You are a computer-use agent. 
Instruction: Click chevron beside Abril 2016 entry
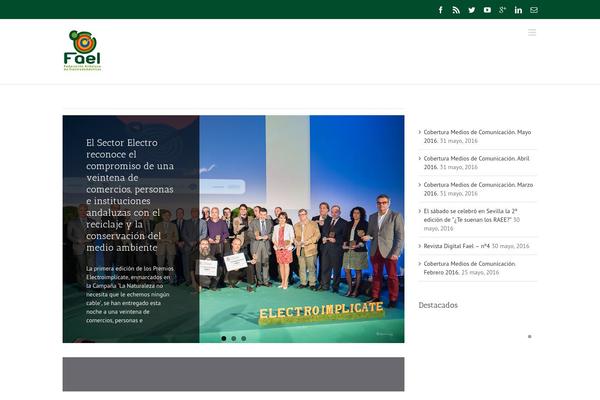coord(420,158)
